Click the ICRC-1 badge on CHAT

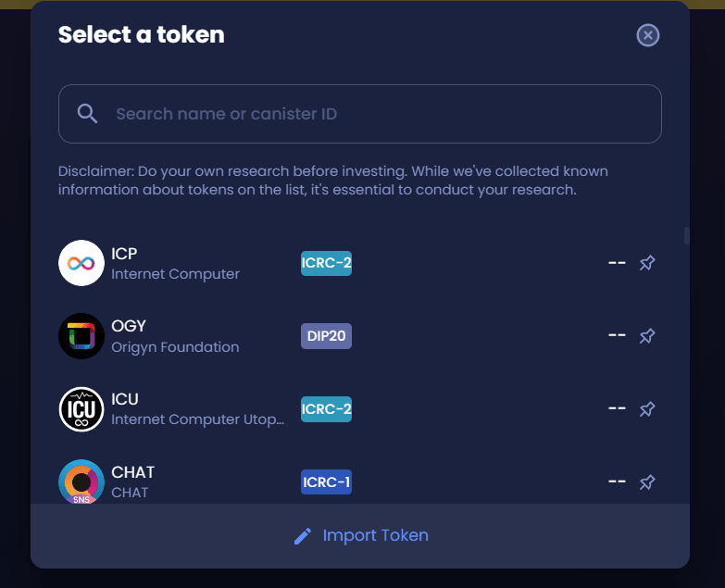pos(327,482)
